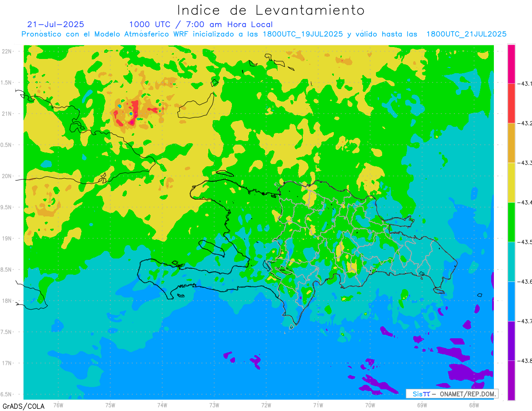The height and width of the screenshot is (411, 532).
Task: Select the orange swatch between -43.2 and -43.3
Action: tap(511, 143)
